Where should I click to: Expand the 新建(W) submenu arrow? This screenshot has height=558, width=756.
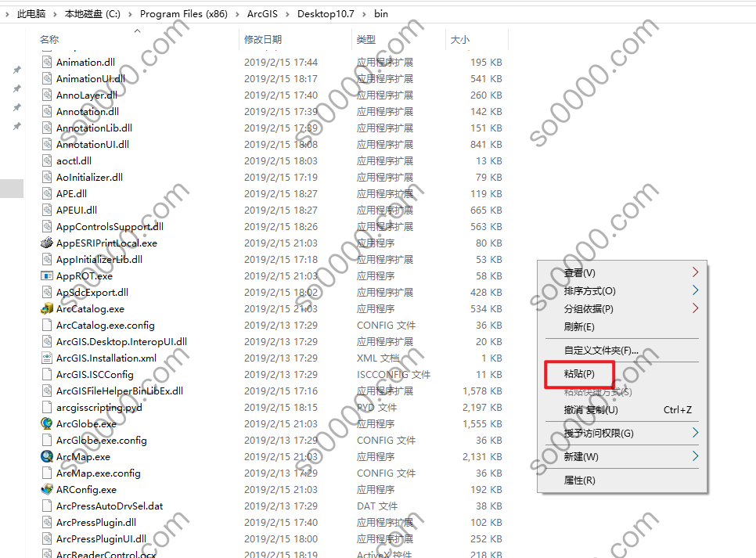pyautogui.click(x=695, y=456)
